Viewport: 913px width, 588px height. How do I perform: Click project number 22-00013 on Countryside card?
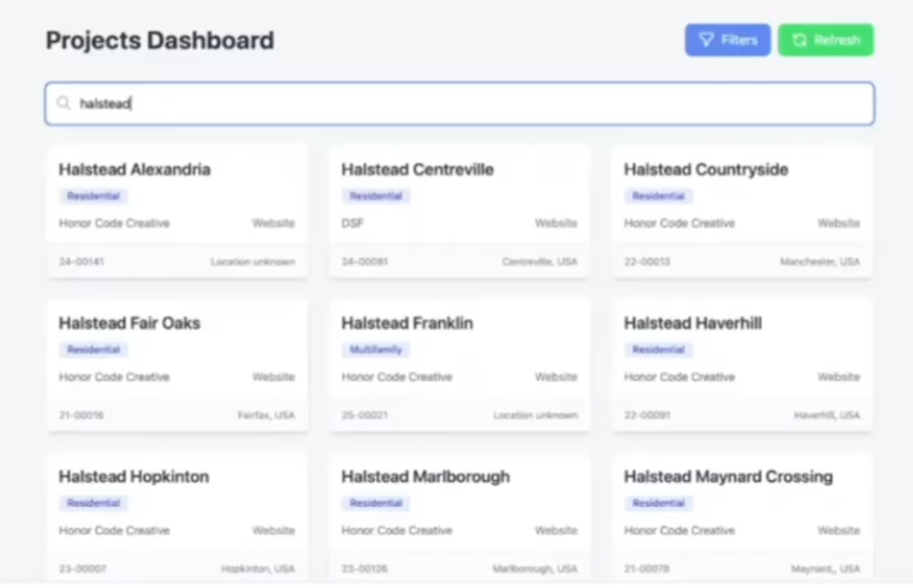pyautogui.click(x=647, y=262)
